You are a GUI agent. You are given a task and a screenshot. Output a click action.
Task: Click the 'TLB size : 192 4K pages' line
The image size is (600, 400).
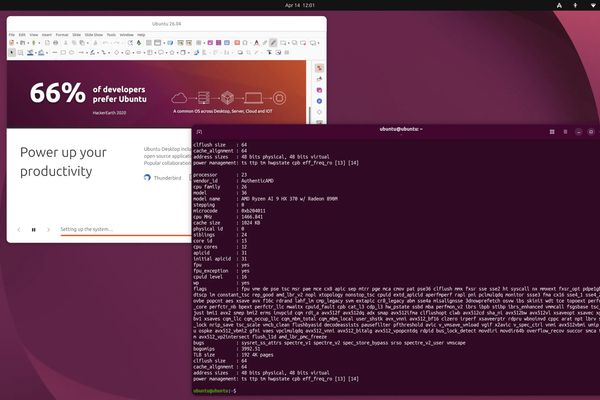click(x=233, y=355)
